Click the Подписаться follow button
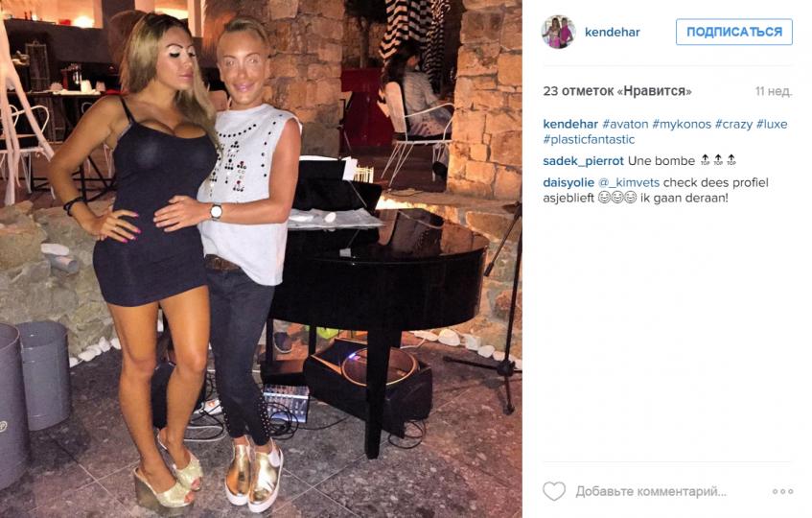Image resolution: width=812 pixels, height=518 pixels. 733,32
